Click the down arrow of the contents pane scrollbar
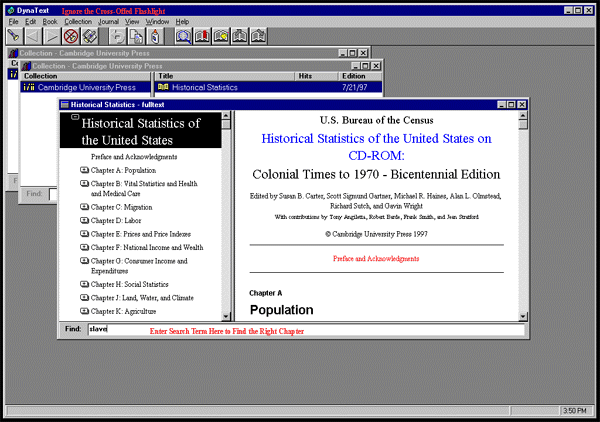 point(226,314)
